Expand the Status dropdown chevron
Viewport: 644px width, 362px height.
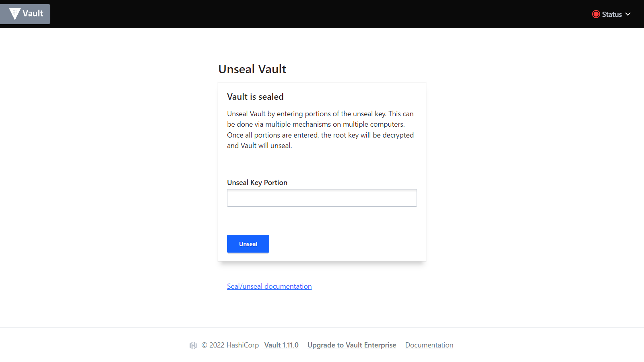(628, 14)
